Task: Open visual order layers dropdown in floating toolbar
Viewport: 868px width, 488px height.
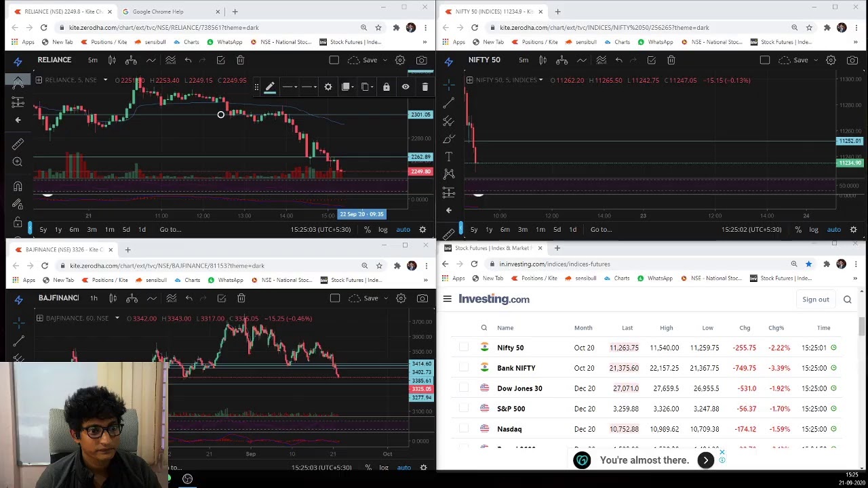Action: [349, 87]
